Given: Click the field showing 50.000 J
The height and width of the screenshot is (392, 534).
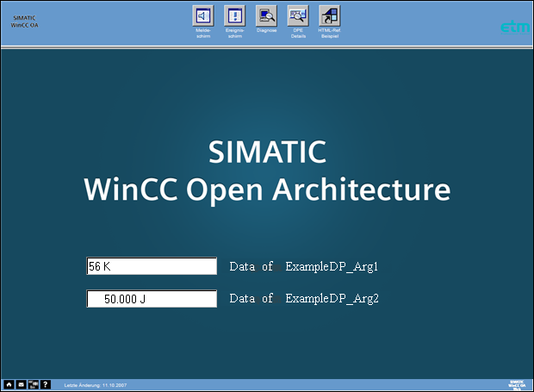Looking at the screenshot, I should [151, 299].
